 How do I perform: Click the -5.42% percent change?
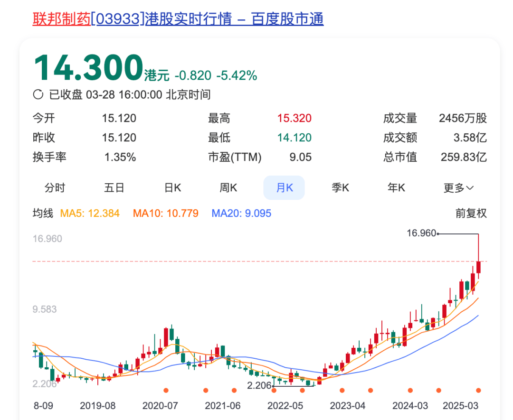237,75
